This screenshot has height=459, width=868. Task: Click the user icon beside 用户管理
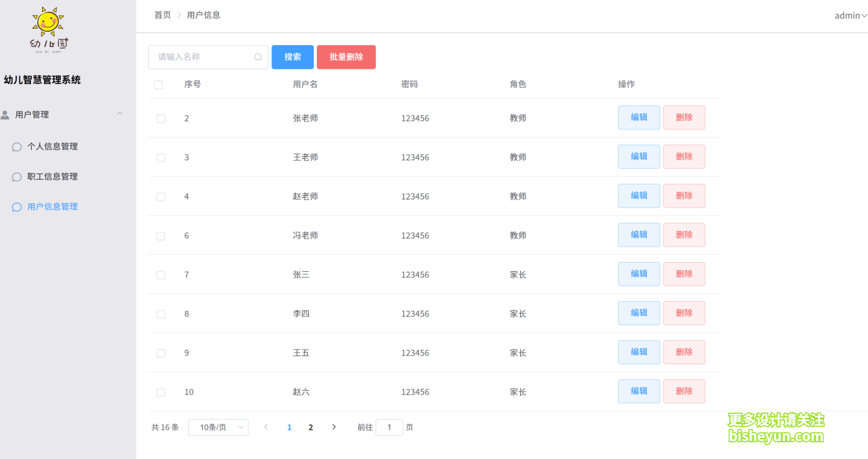5,115
